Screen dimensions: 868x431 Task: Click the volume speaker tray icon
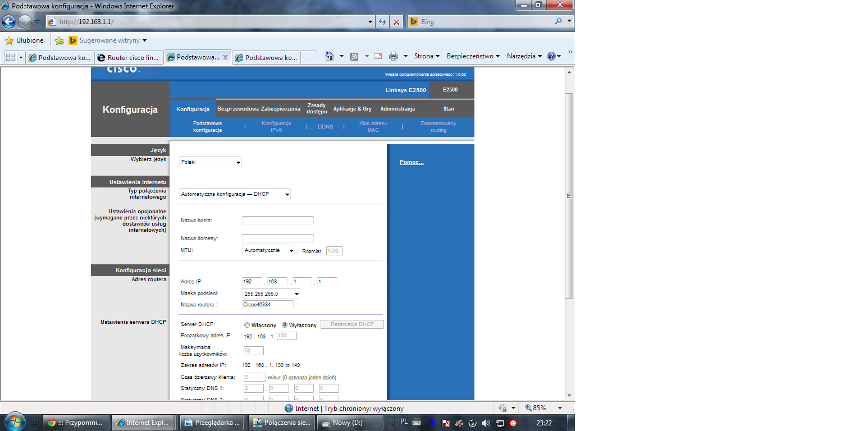486,423
